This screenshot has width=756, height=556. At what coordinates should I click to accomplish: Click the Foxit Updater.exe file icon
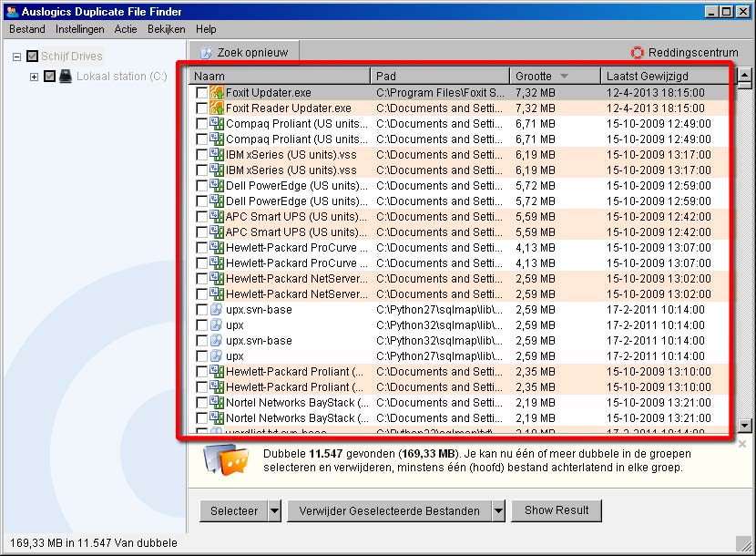point(217,92)
